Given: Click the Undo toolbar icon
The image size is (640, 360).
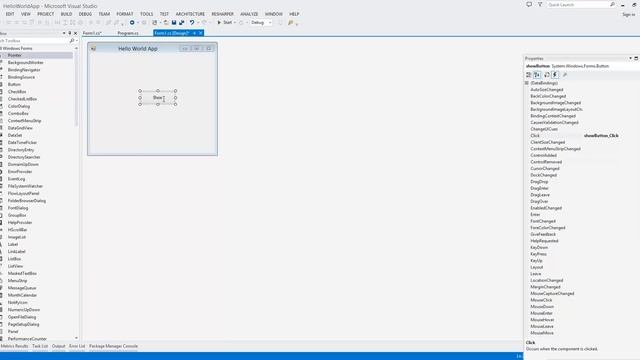Looking at the screenshot, I should pos(192,22).
